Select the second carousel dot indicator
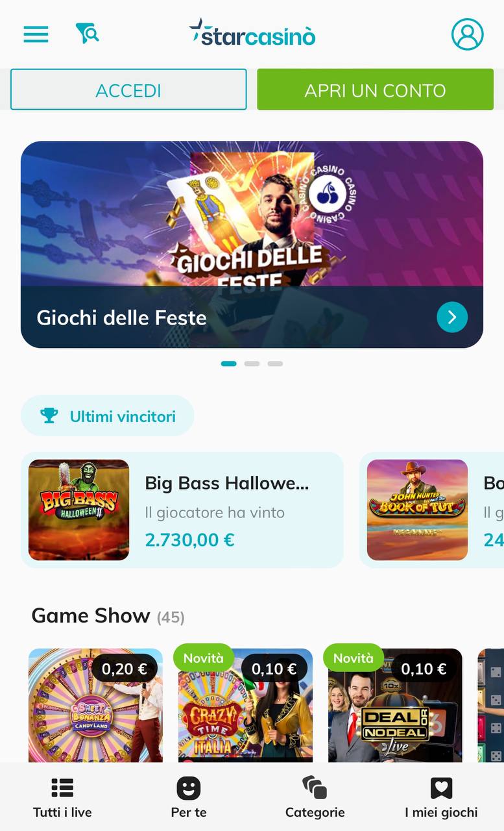 click(252, 364)
